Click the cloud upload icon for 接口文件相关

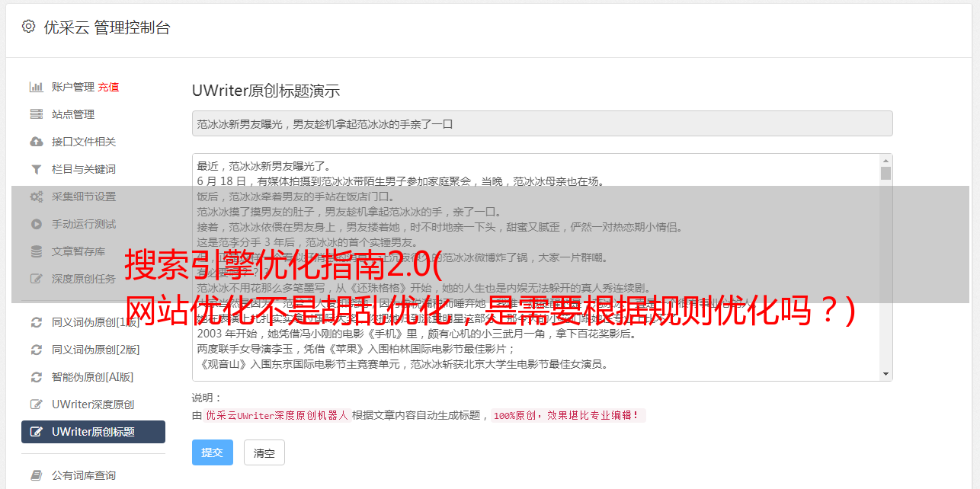(x=36, y=142)
